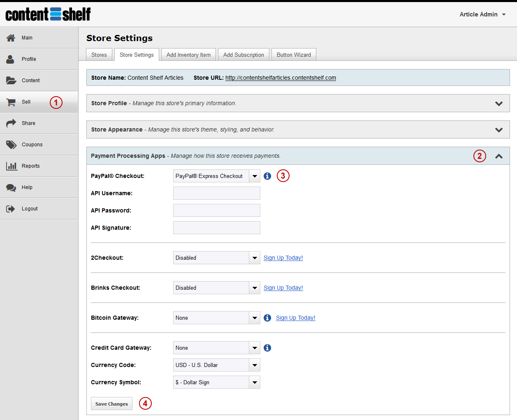Open Help from the sidebar menu

pyautogui.click(x=39, y=187)
